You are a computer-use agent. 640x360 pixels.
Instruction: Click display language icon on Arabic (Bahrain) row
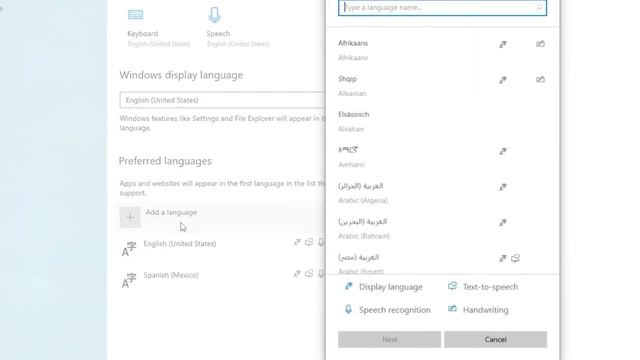[x=503, y=222]
